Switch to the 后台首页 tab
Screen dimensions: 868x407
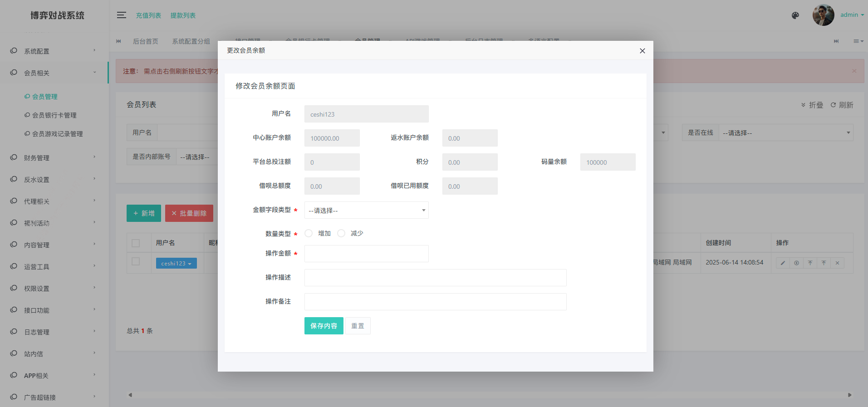[145, 41]
